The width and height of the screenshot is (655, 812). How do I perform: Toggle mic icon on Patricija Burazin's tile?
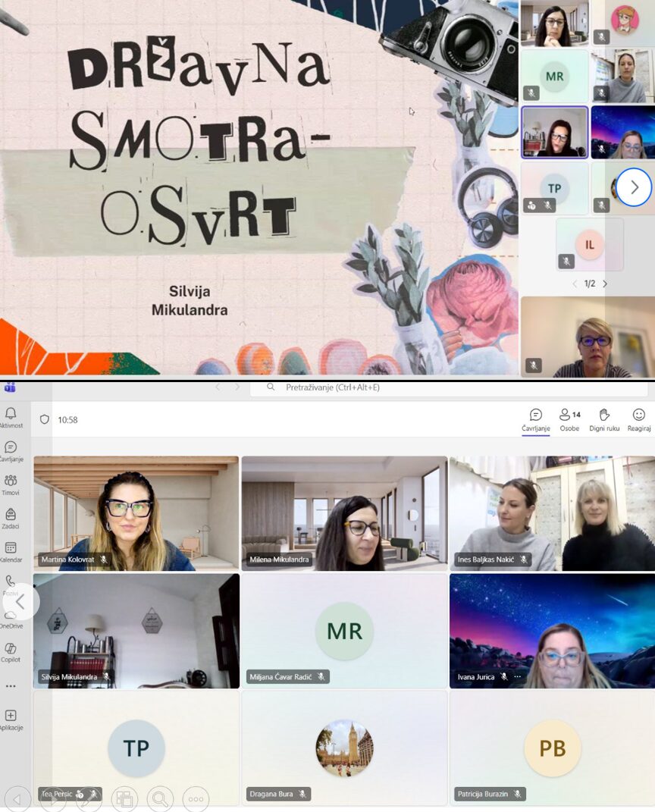(x=518, y=795)
